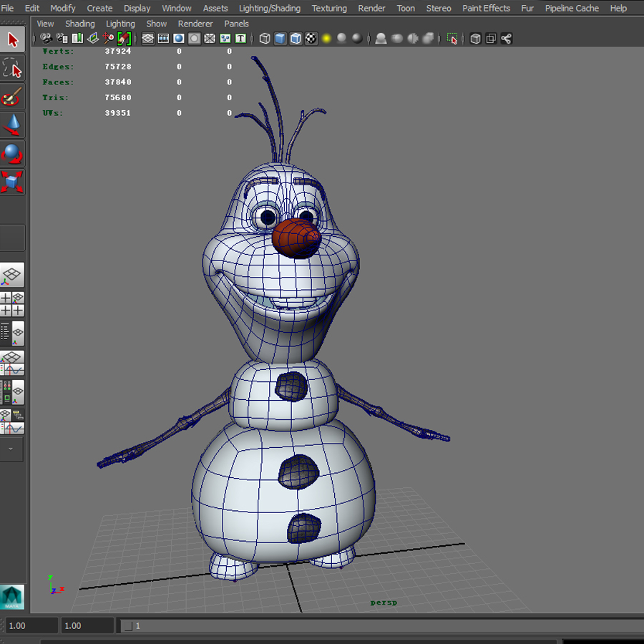Enable Smooth Shade All display

click(x=279, y=38)
